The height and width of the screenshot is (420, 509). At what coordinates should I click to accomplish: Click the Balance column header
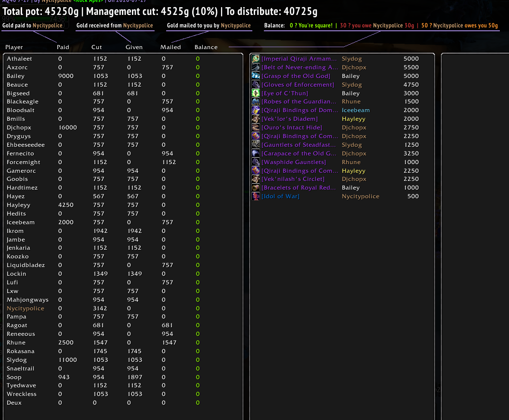206,47
